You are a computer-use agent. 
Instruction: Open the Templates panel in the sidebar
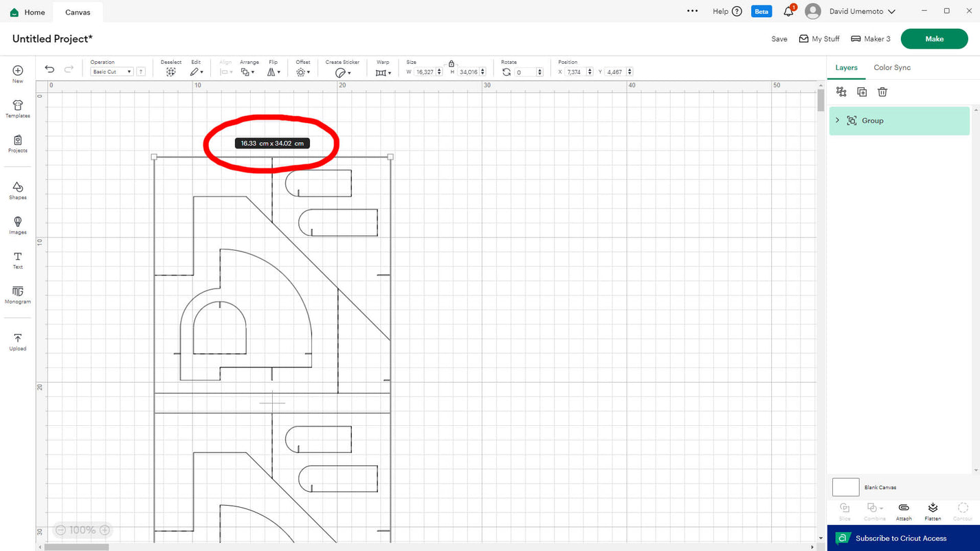click(x=18, y=108)
